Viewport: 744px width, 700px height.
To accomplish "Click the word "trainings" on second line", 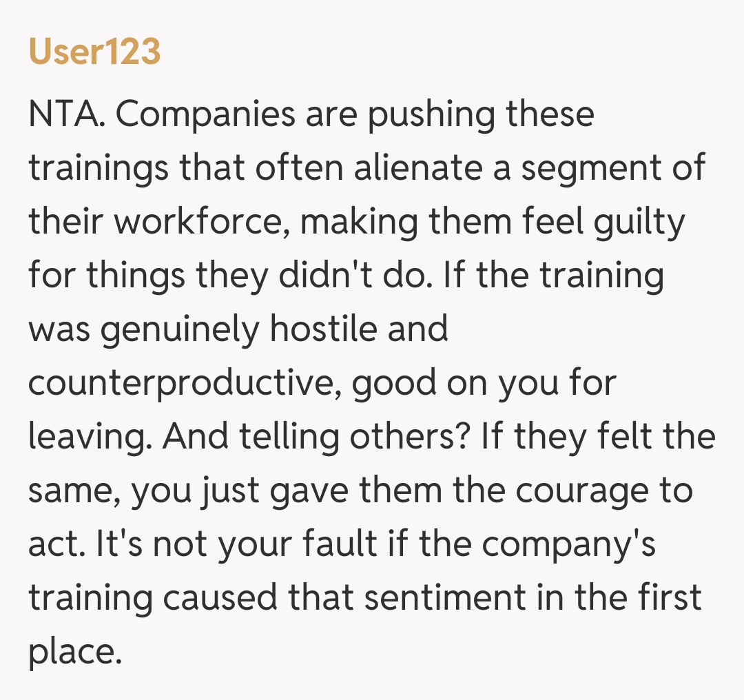I will coord(99,167).
